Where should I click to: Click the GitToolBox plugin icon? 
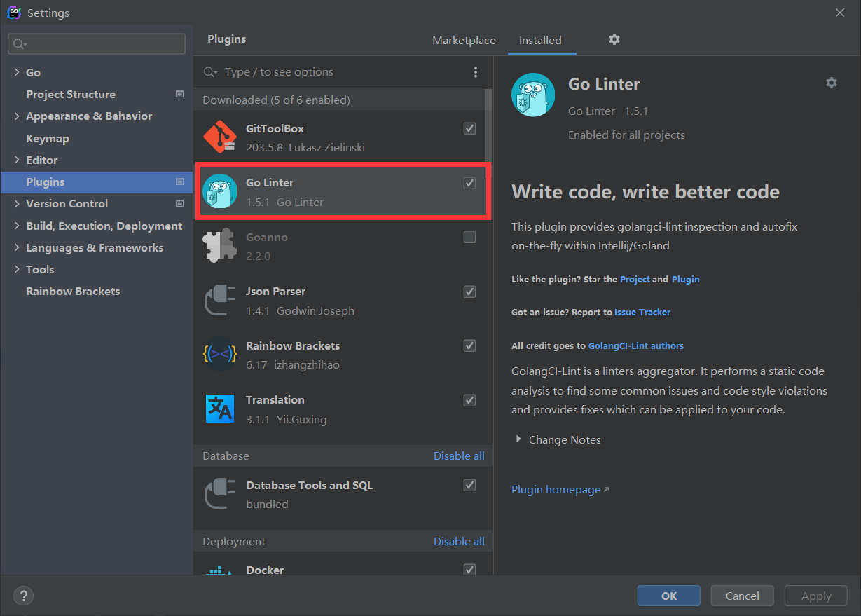220,137
